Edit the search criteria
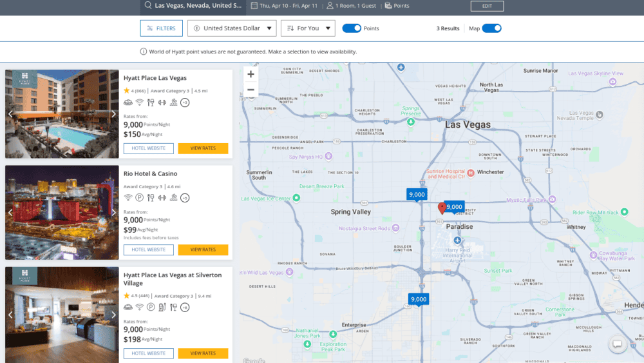Screen dimensions: 644x363 tap(487, 6)
